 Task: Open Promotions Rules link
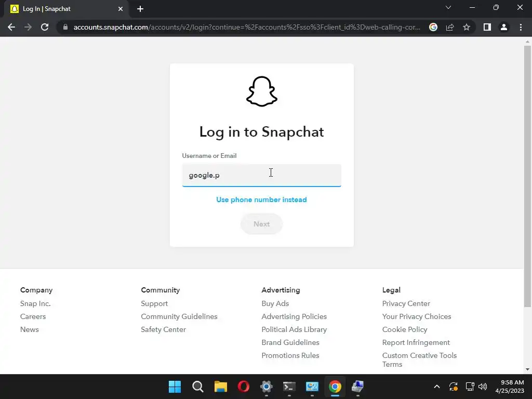click(x=290, y=355)
